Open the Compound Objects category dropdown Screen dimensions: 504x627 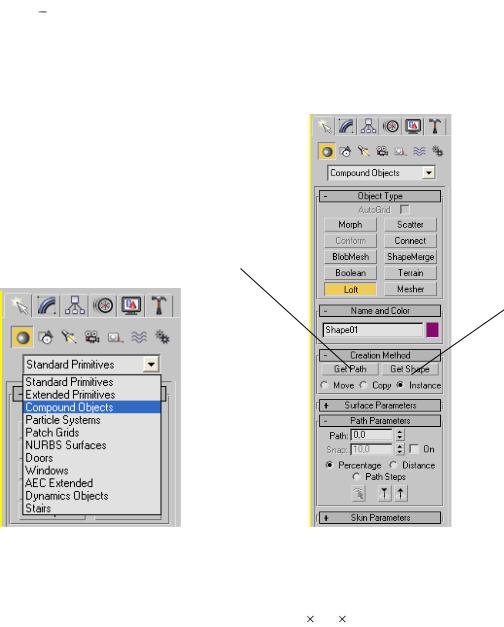coord(381,173)
